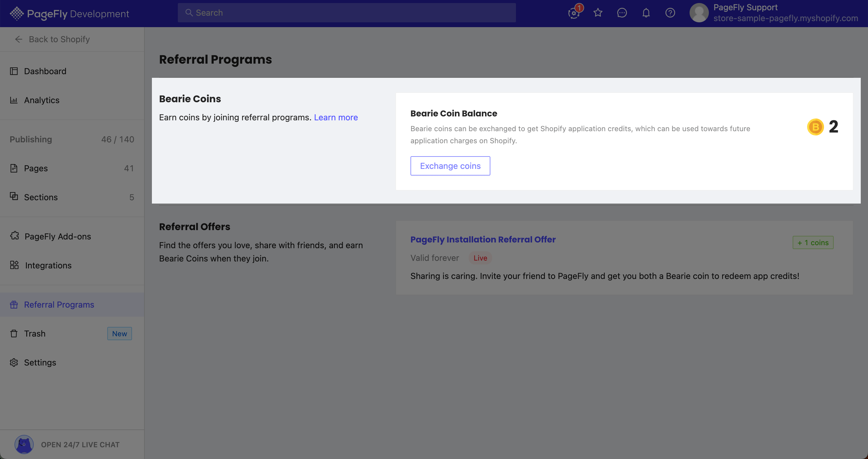Screen dimensions: 868x459
Task: Click the Sections count 5
Action: 131,197
